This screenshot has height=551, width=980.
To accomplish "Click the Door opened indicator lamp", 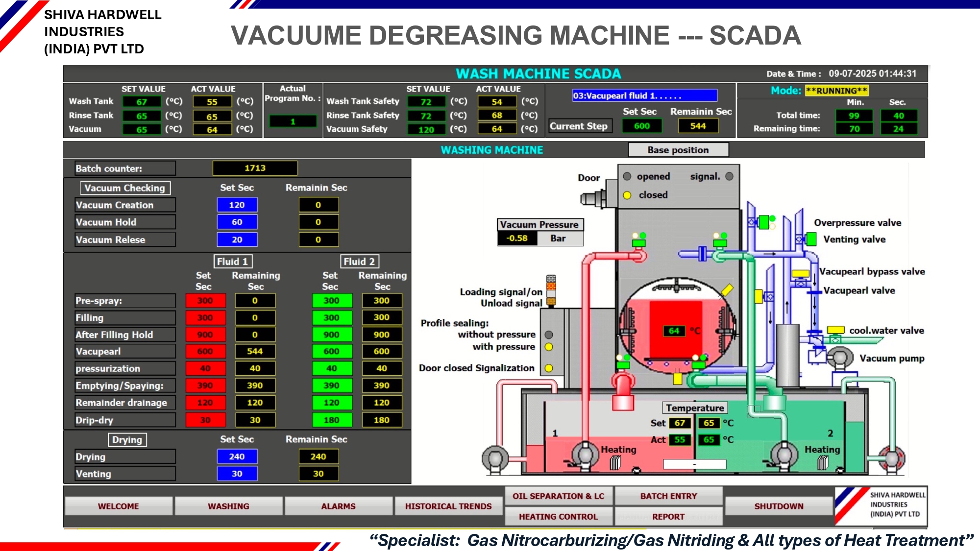I will tap(627, 176).
